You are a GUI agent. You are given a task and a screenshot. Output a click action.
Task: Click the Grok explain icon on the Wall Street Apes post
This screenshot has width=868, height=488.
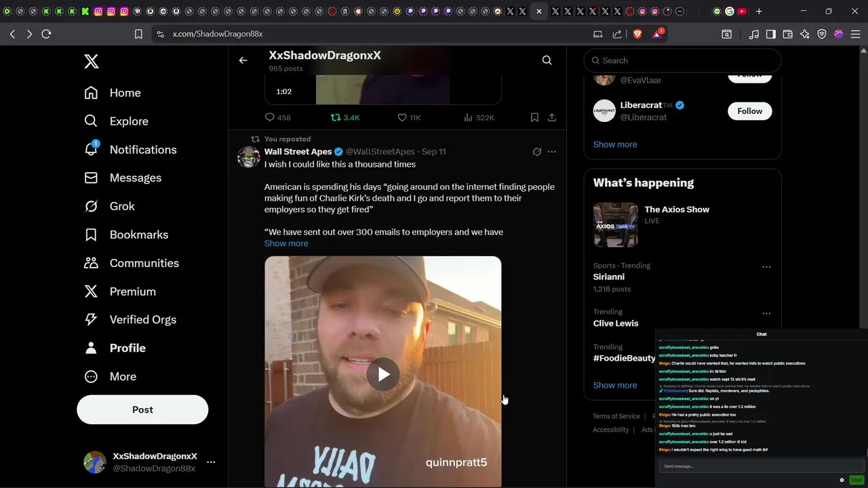click(x=537, y=152)
